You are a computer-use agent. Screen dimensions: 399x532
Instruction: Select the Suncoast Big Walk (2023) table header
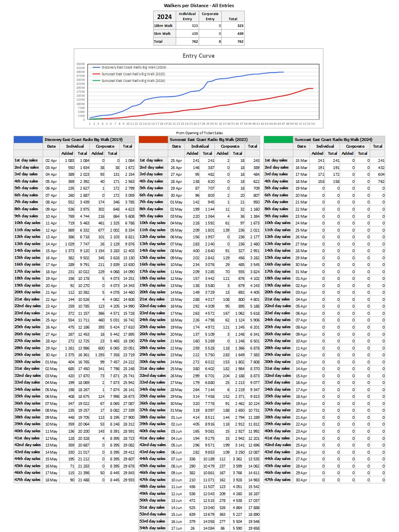click(209, 139)
